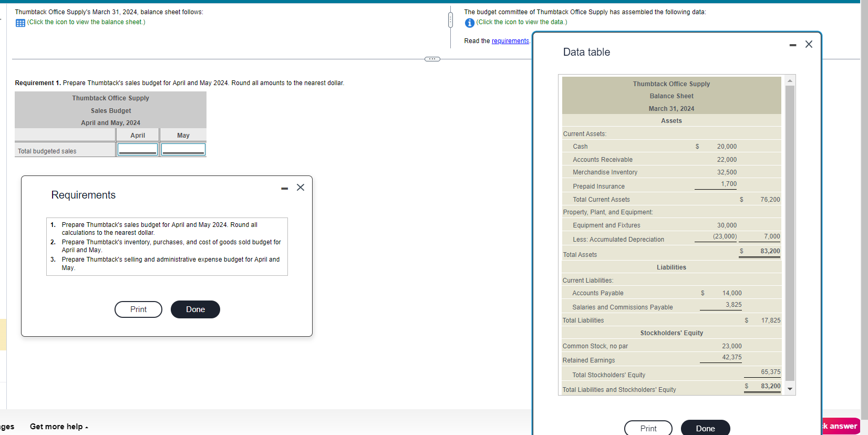Open the data info icon

pyautogui.click(x=470, y=23)
